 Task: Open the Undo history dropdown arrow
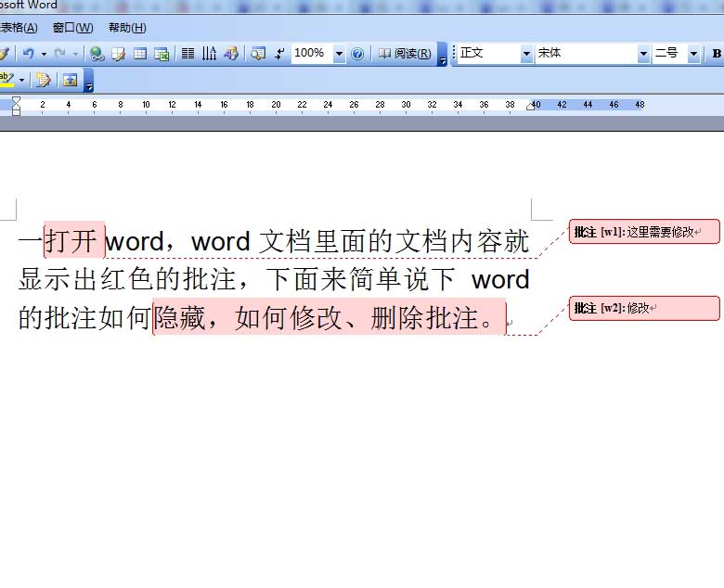(x=44, y=54)
